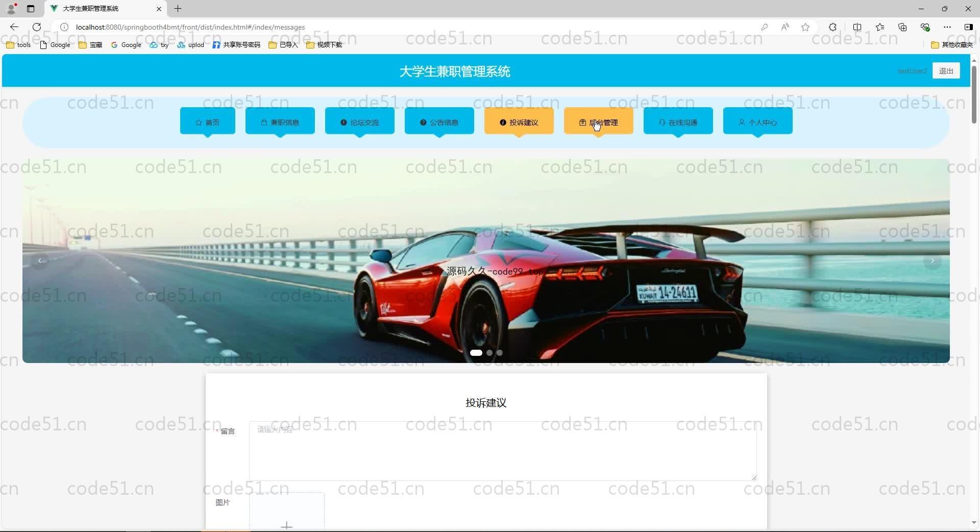This screenshot has width=980, height=532.
Task: Open 公告信息 navigation item
Action: (439, 121)
